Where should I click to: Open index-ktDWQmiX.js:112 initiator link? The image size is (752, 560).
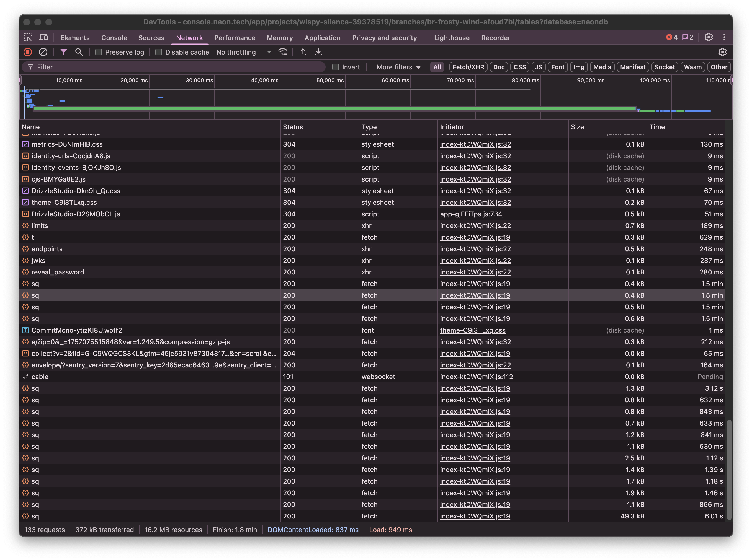pos(476,377)
